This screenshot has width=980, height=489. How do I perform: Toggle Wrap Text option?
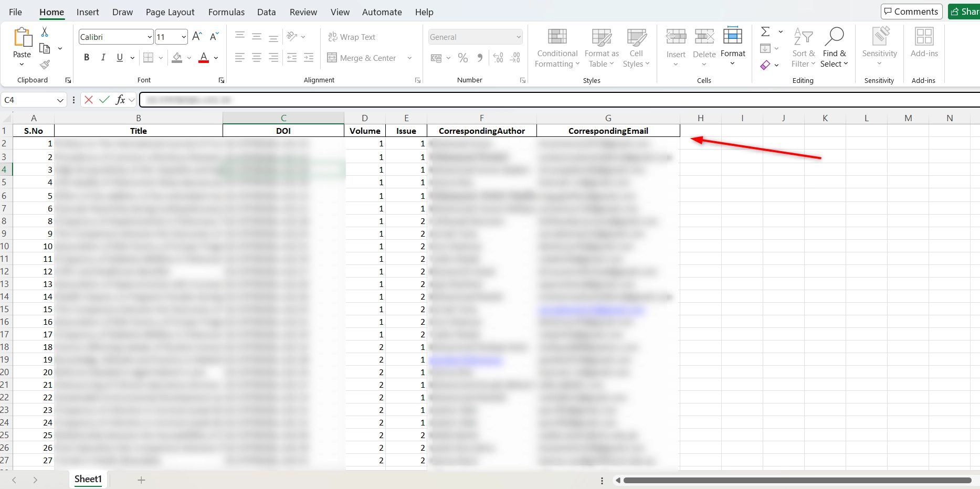(352, 37)
